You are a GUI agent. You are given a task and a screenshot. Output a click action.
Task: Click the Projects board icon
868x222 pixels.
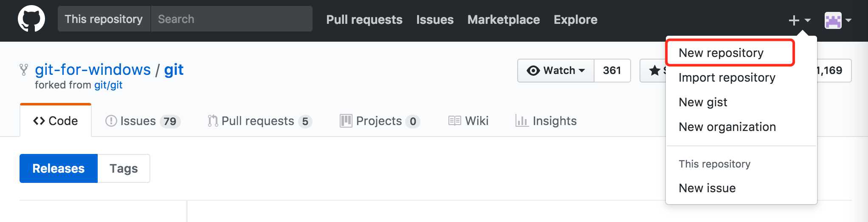[x=346, y=121]
